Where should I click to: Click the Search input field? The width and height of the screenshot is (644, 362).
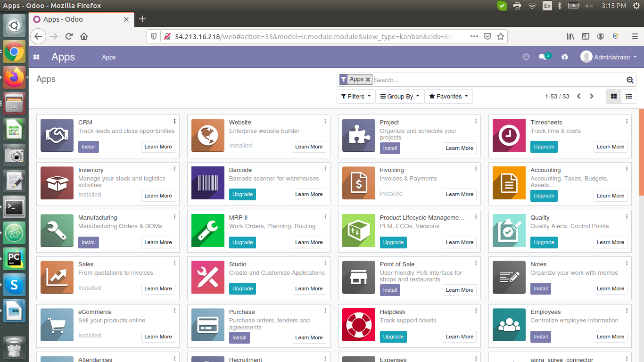pyautogui.click(x=499, y=80)
